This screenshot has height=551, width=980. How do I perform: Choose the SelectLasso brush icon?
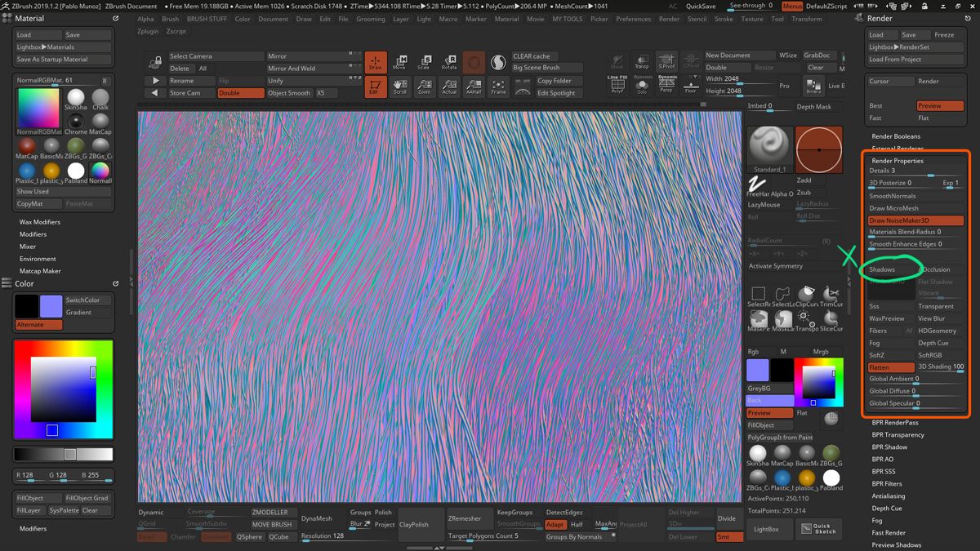(x=782, y=296)
